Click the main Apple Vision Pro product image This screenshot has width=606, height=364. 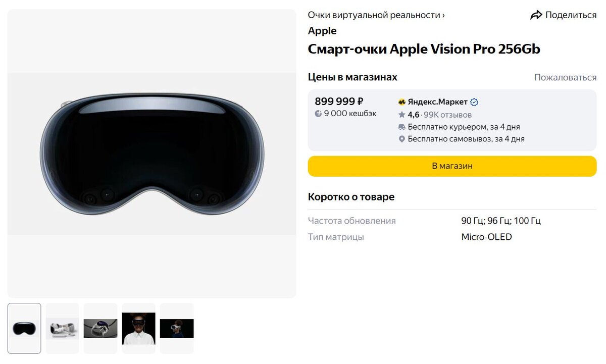[x=152, y=153]
